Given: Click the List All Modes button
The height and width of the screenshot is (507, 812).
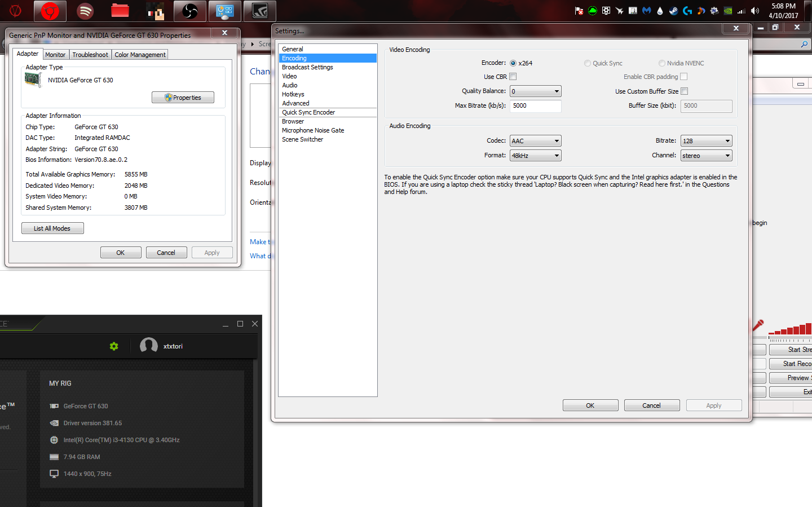Looking at the screenshot, I should [x=52, y=228].
